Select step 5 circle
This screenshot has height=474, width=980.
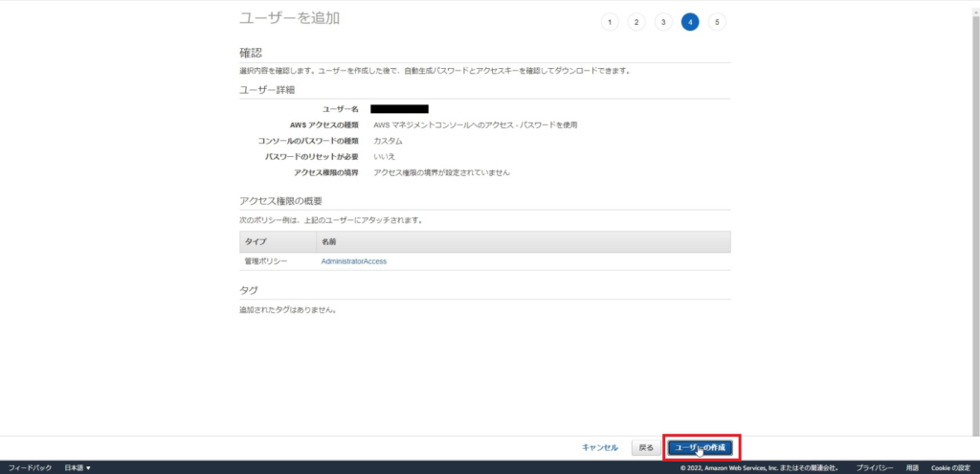coord(717,22)
